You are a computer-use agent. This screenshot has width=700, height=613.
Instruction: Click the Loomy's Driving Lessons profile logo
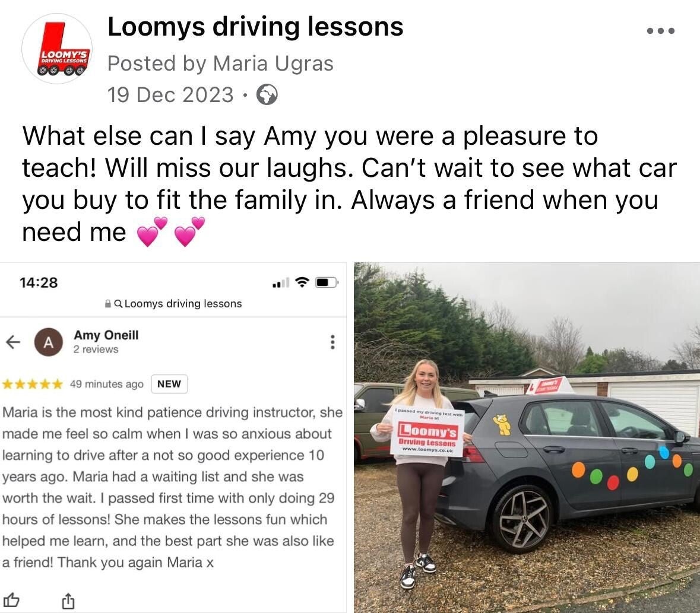coord(57,49)
